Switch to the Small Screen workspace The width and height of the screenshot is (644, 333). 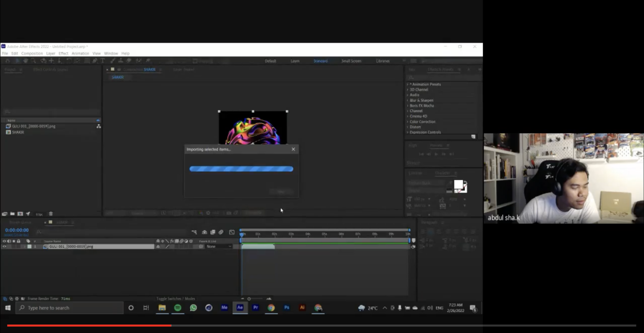click(351, 61)
